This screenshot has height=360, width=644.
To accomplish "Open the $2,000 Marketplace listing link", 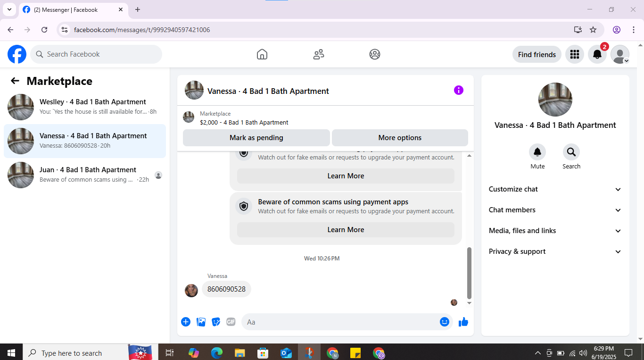I will coord(244,122).
